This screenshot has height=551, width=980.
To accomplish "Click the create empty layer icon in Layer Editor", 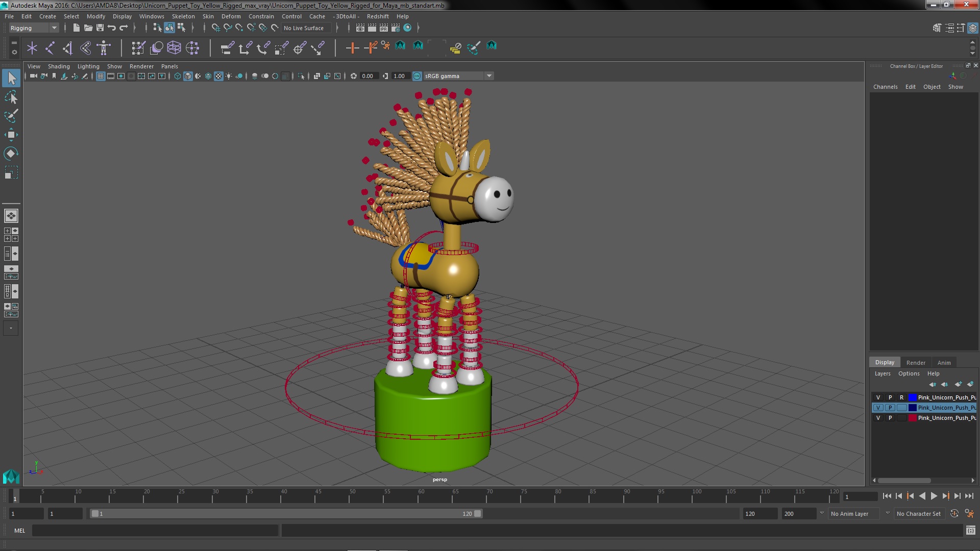I will tap(958, 384).
